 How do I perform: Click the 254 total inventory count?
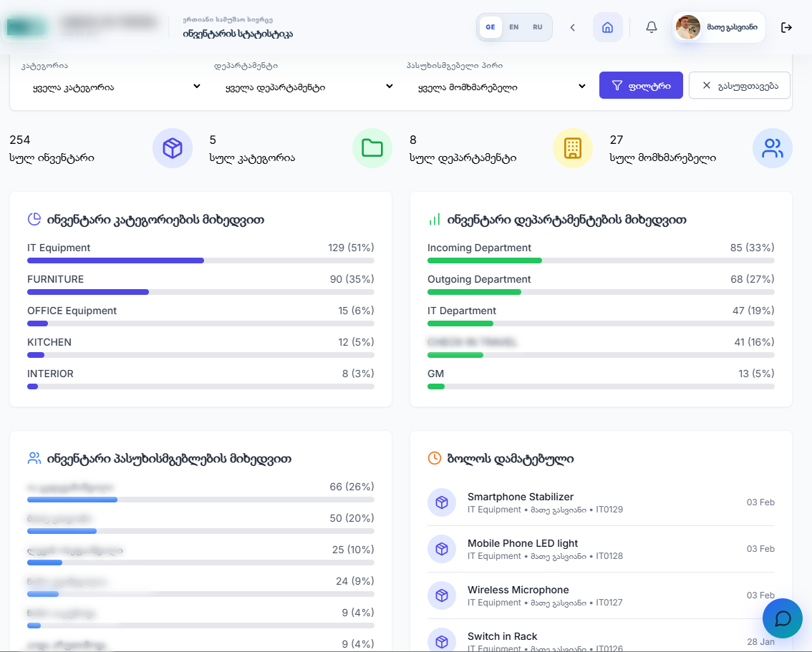point(19,140)
